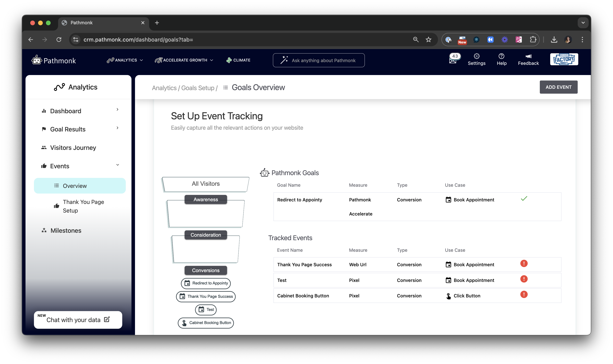Open Feedback via the megaphone icon
Viewport: 613px width, 364px height.
tap(528, 56)
